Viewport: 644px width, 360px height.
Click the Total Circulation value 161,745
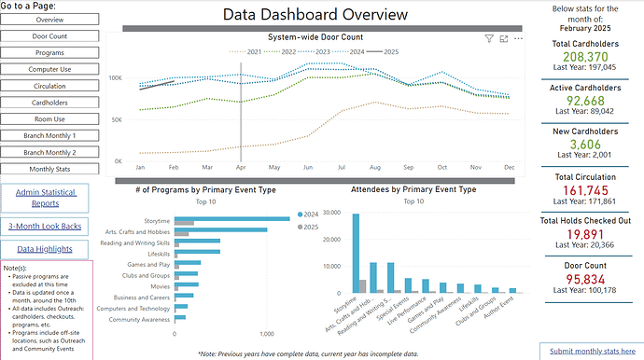[x=585, y=190]
